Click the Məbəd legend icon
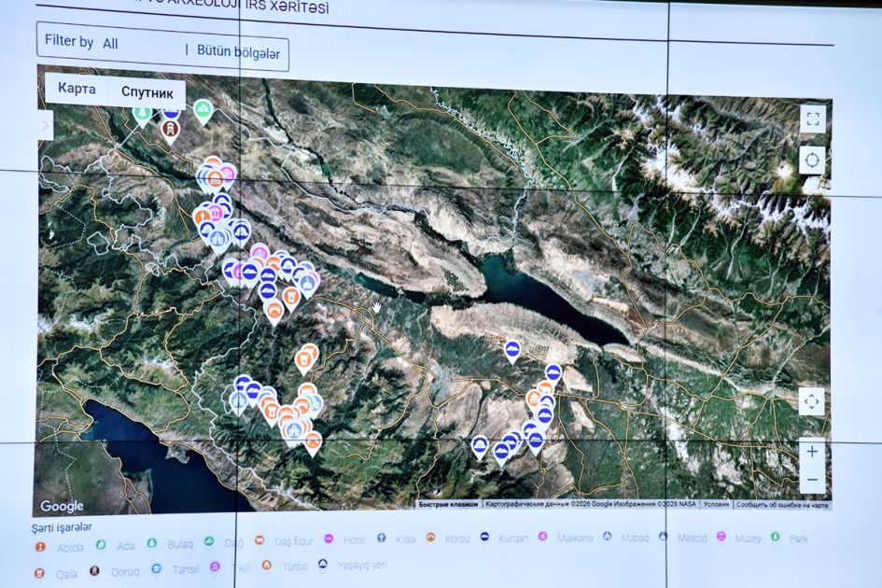This screenshot has width=882, height=588. point(607,537)
